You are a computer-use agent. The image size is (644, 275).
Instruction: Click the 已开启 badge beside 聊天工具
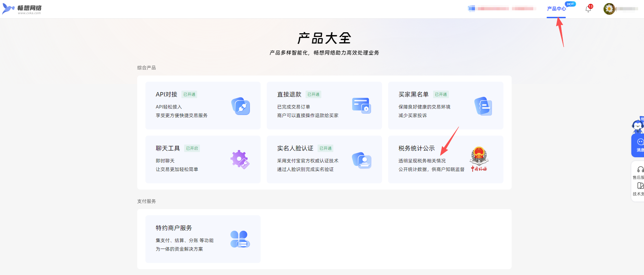tap(192, 148)
